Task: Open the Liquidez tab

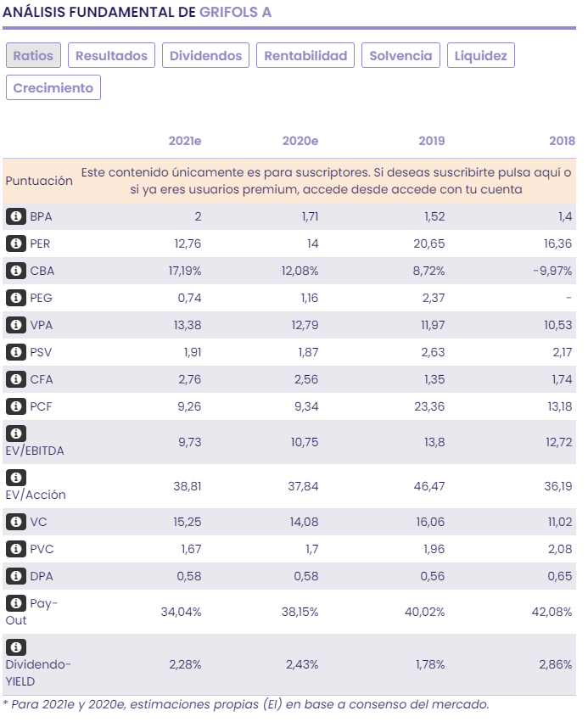Action: pyautogui.click(x=480, y=56)
